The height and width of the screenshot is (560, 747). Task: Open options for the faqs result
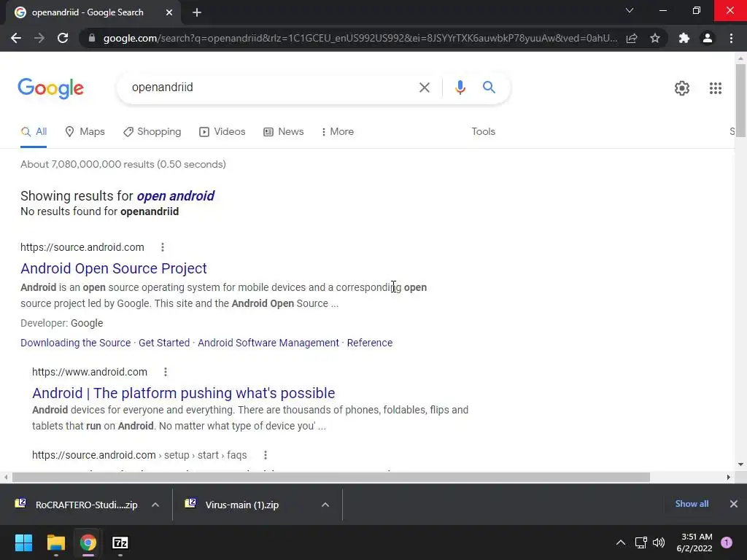coord(266,455)
